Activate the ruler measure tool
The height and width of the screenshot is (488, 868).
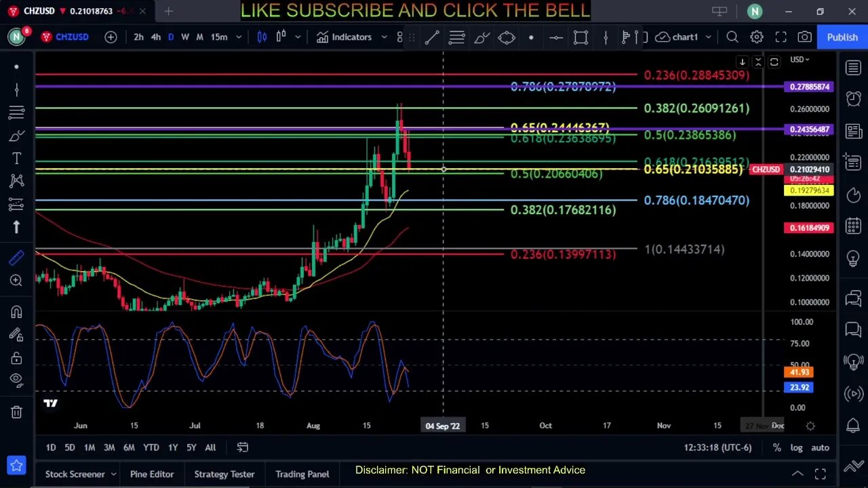coord(16,258)
